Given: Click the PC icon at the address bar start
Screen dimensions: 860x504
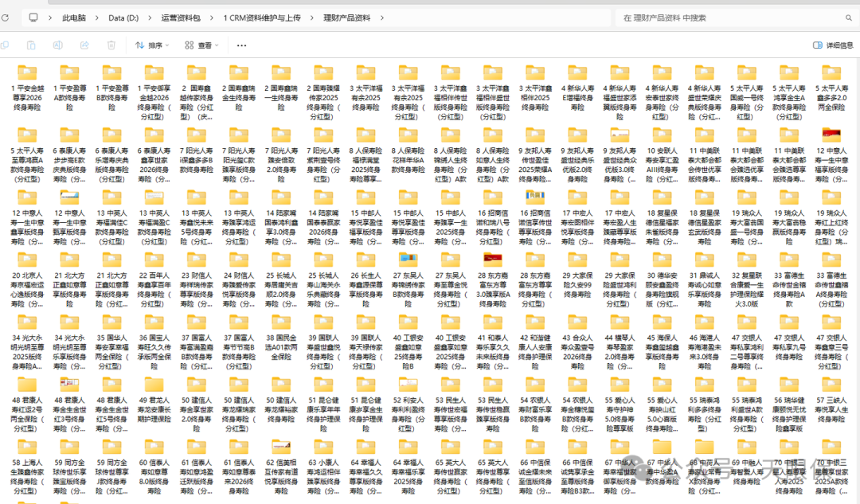Looking at the screenshot, I should pos(32,16).
